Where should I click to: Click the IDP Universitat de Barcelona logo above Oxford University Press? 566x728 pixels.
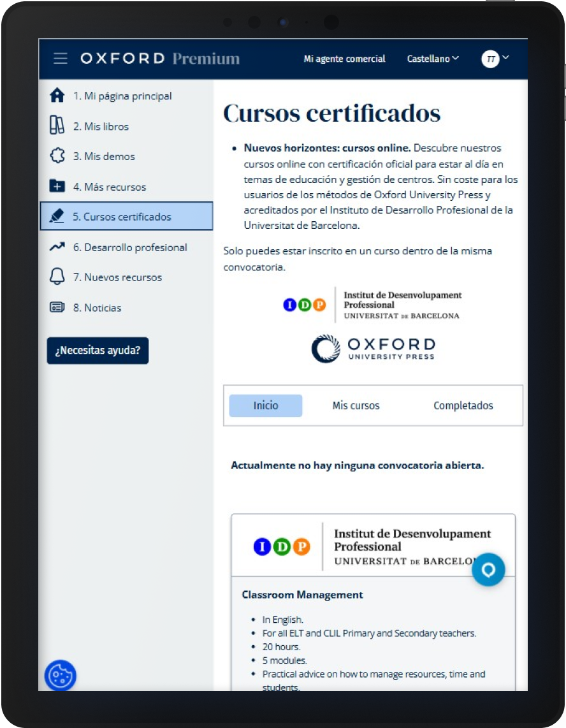pos(372,305)
